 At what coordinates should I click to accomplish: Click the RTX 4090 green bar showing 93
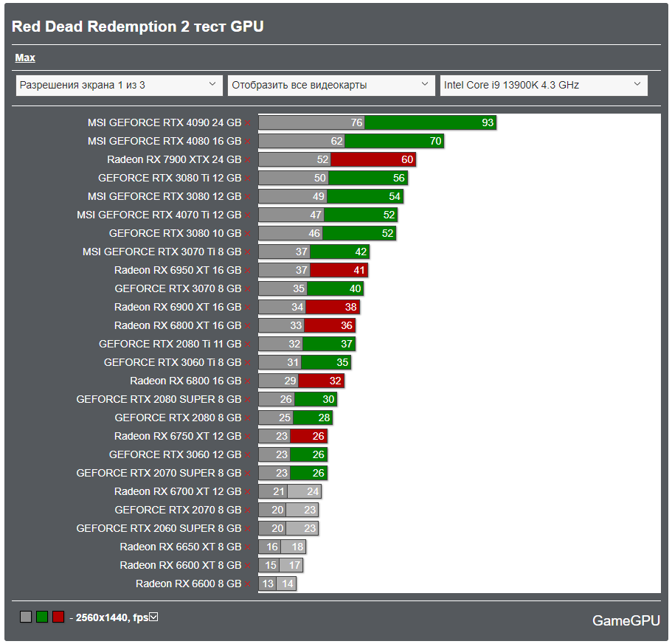click(430, 123)
